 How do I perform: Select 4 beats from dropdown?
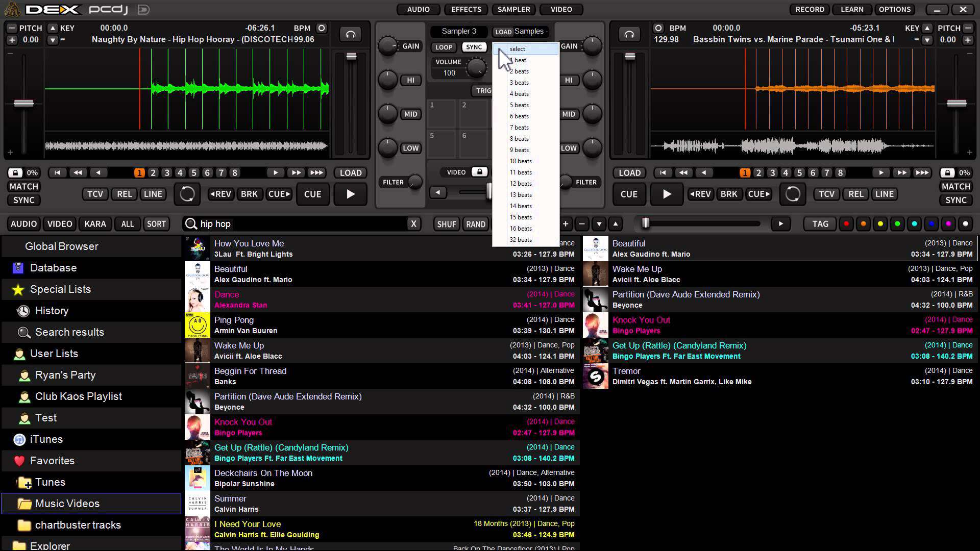coord(526,94)
